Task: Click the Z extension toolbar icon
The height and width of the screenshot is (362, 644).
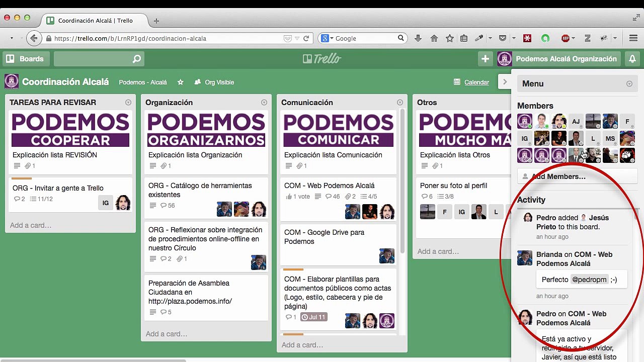Action: (x=587, y=38)
